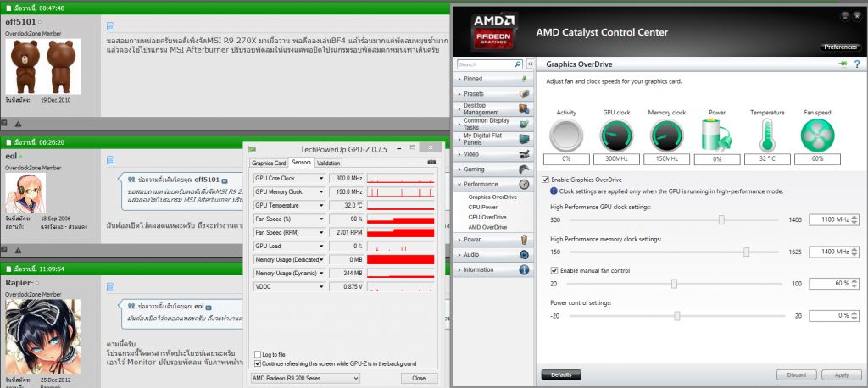The image size is (868, 388).
Task: Click the Discard button
Action: [x=796, y=374]
